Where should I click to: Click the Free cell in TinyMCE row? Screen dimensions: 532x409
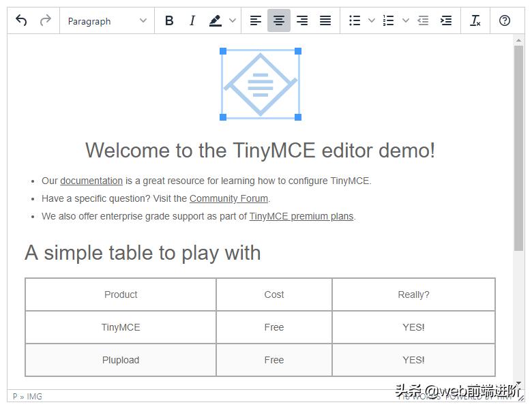click(274, 327)
